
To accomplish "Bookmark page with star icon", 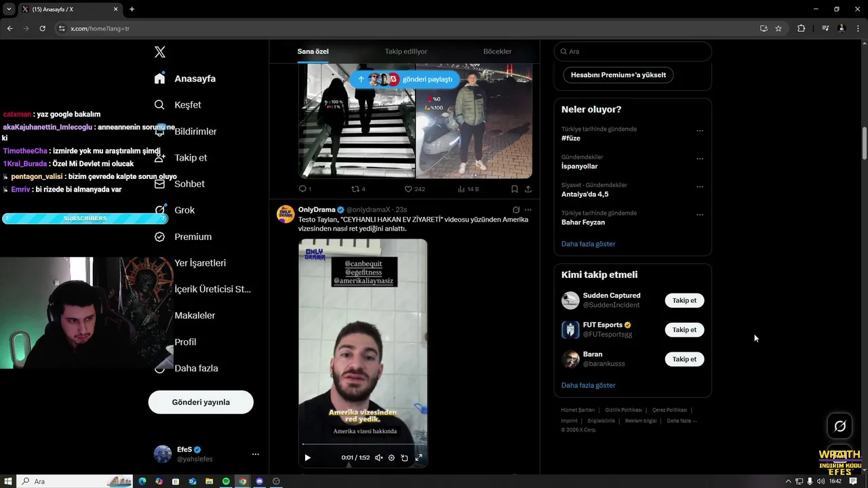I will [x=778, y=28].
